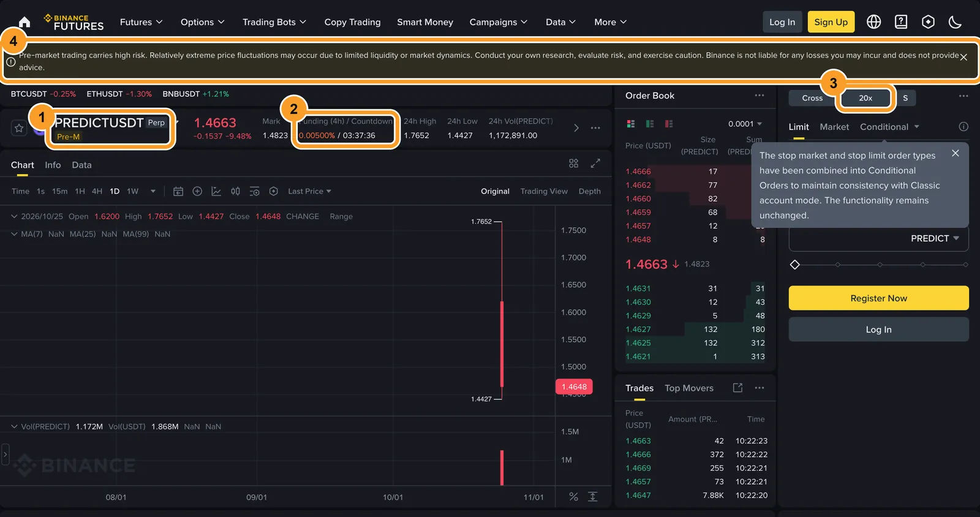Open the chart indicators line-graph icon

pyautogui.click(x=216, y=191)
